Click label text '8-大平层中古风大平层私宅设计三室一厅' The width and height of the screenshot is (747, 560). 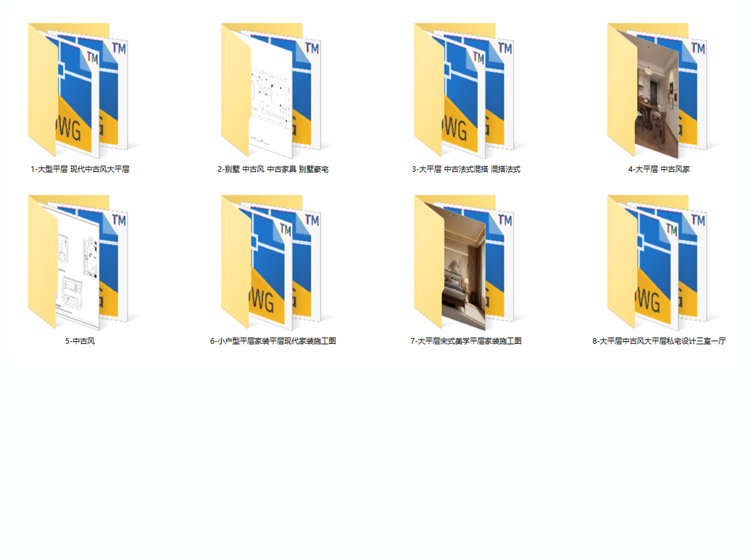click(x=659, y=341)
